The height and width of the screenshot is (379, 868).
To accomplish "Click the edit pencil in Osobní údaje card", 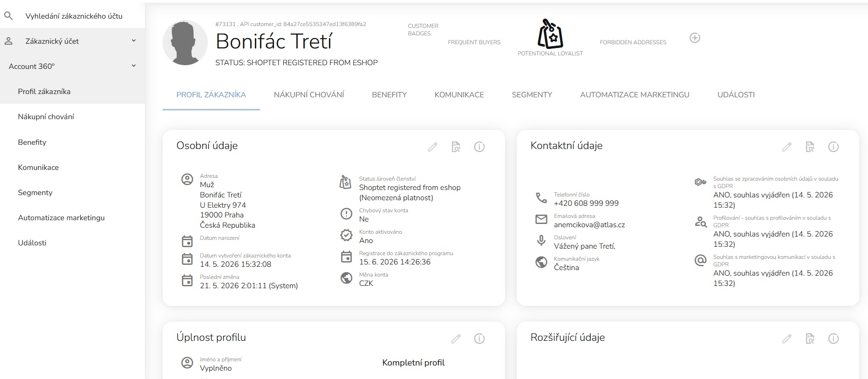I will [x=433, y=147].
